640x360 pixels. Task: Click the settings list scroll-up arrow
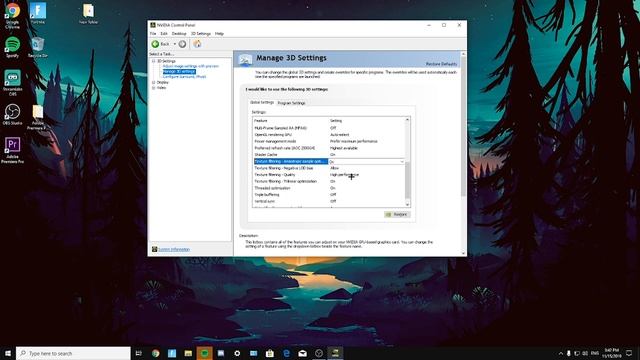click(407, 120)
